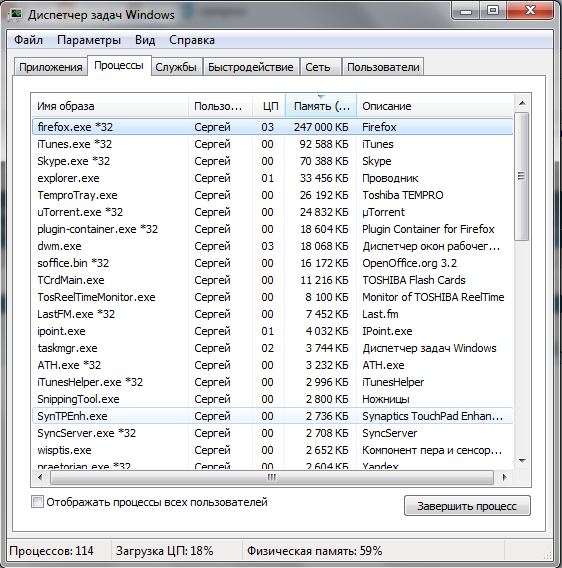This screenshot has width=562, height=568.
Task: Select the iTunesHelper.exe *32 process
Action: pos(272,382)
